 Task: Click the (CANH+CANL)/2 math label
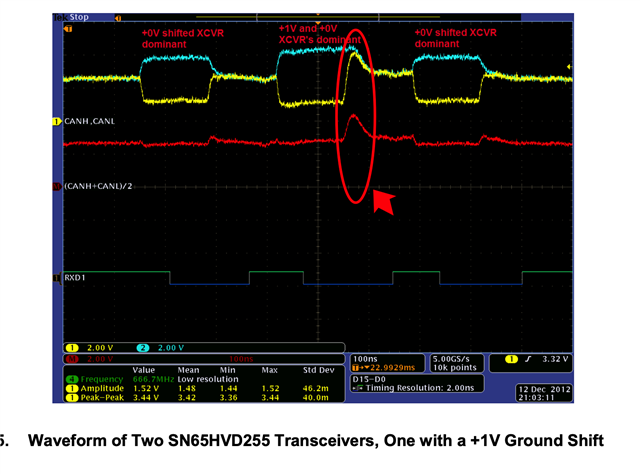point(98,186)
